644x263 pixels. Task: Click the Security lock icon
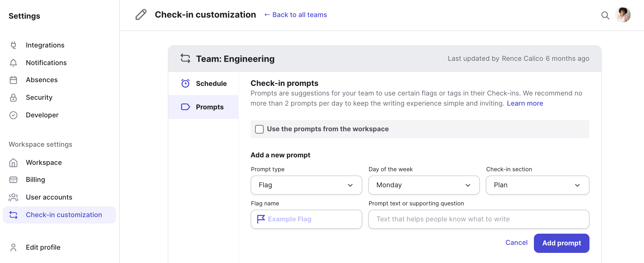point(13,98)
